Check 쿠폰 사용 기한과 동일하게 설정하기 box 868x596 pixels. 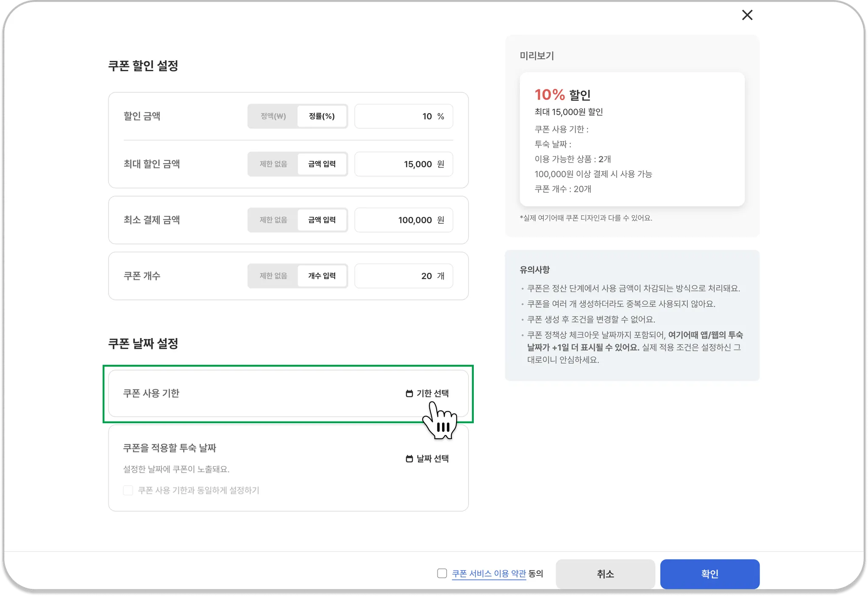(x=128, y=491)
